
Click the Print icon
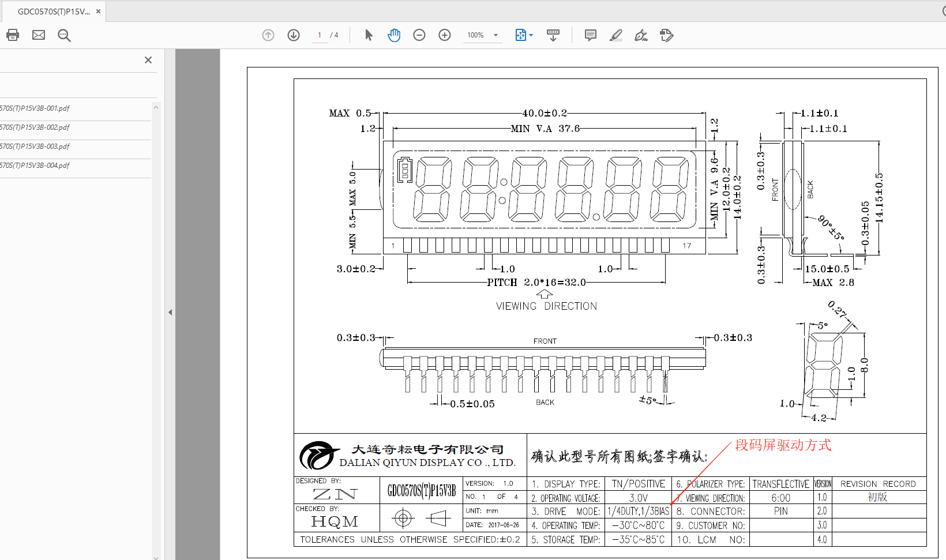pyautogui.click(x=13, y=35)
